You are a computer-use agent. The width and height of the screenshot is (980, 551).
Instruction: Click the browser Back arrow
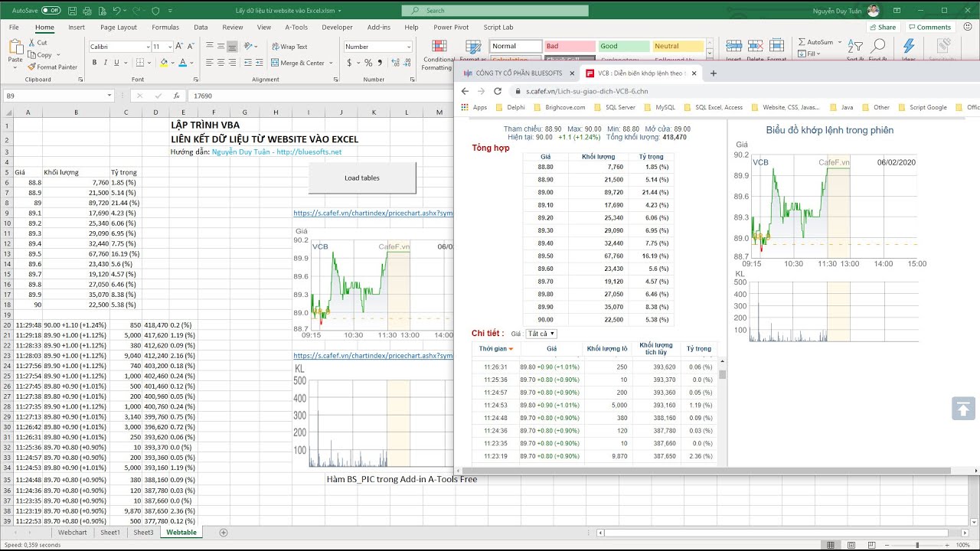(465, 91)
